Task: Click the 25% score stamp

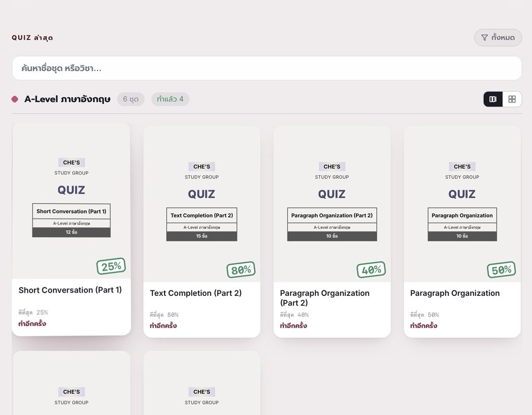Action: click(111, 266)
